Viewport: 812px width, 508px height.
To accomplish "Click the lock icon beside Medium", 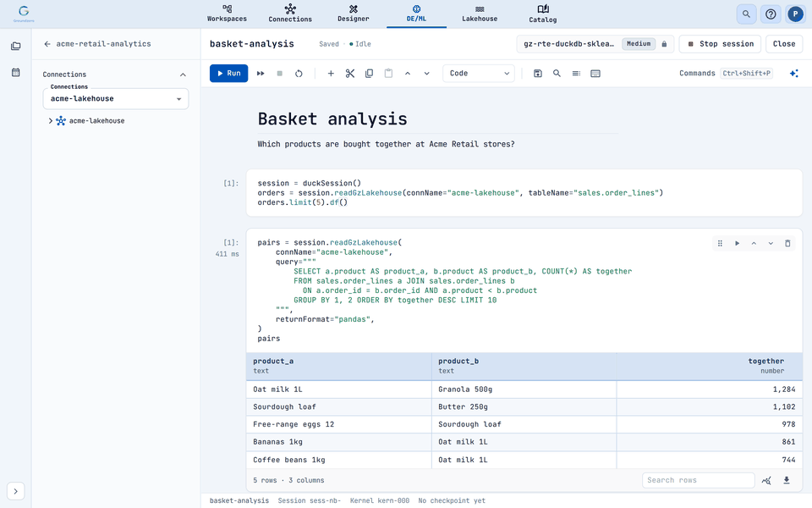I will [665, 44].
